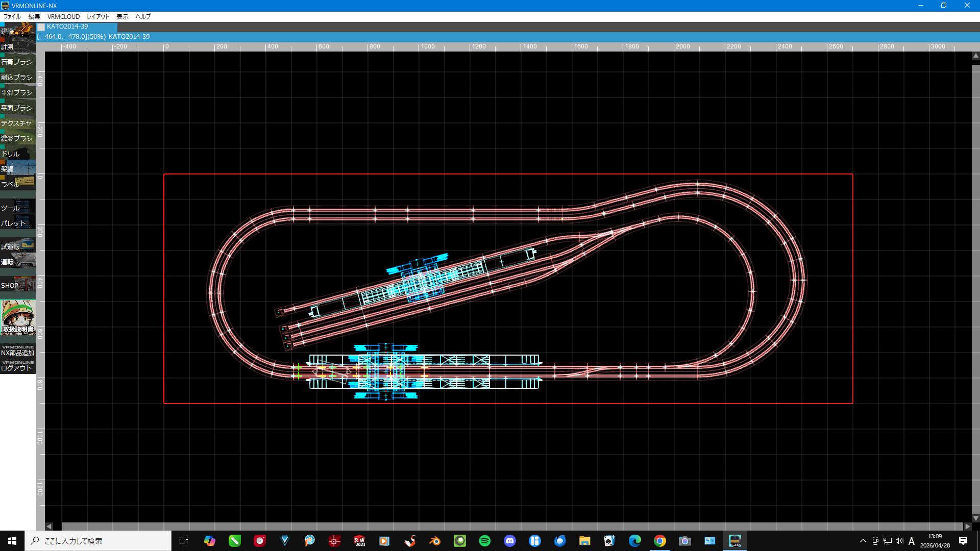Open the 架線 overhead wire tool
This screenshot has height=551, width=980.
[18, 168]
